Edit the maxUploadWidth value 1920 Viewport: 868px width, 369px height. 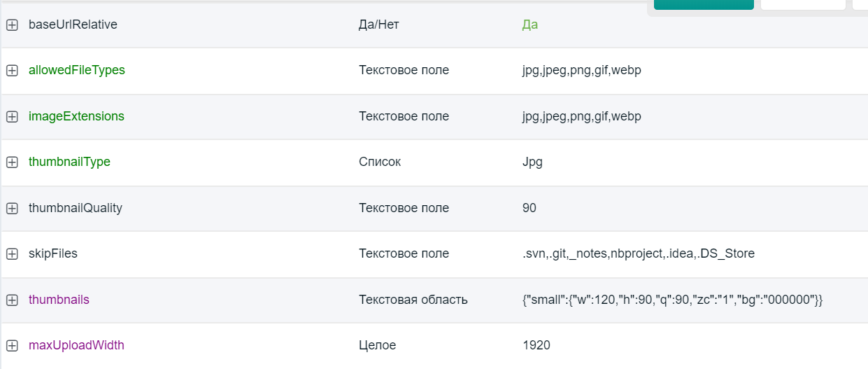coord(536,345)
